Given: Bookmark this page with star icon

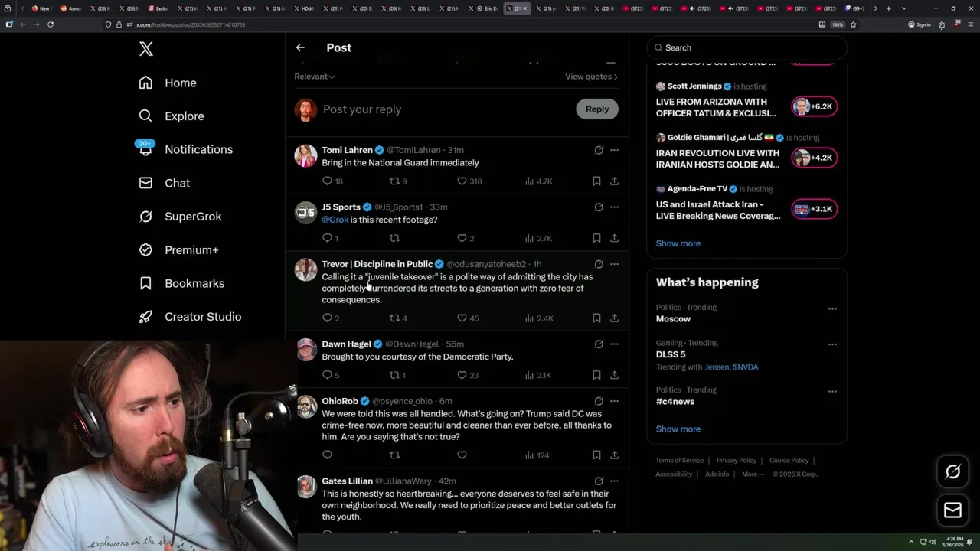Looking at the screenshot, I should click(x=853, y=24).
